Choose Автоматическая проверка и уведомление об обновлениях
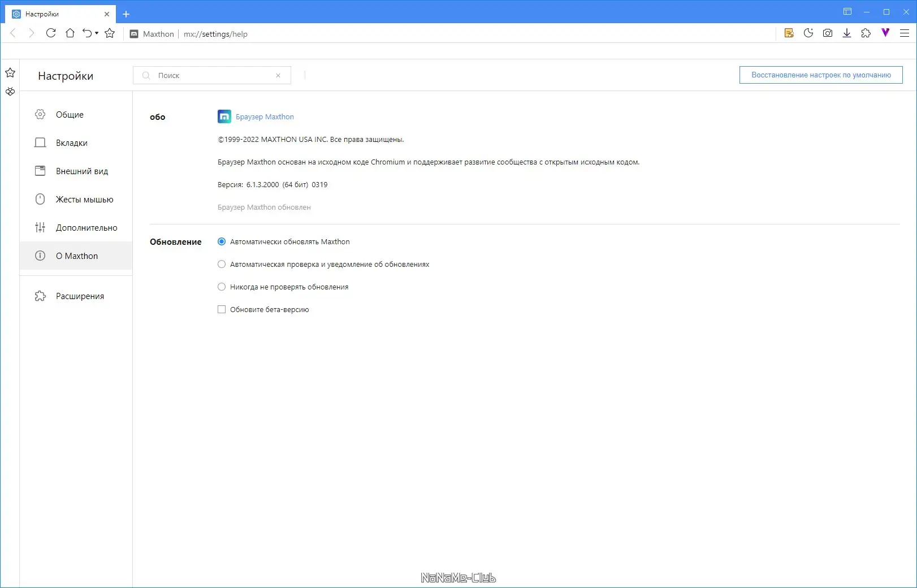 pos(222,264)
